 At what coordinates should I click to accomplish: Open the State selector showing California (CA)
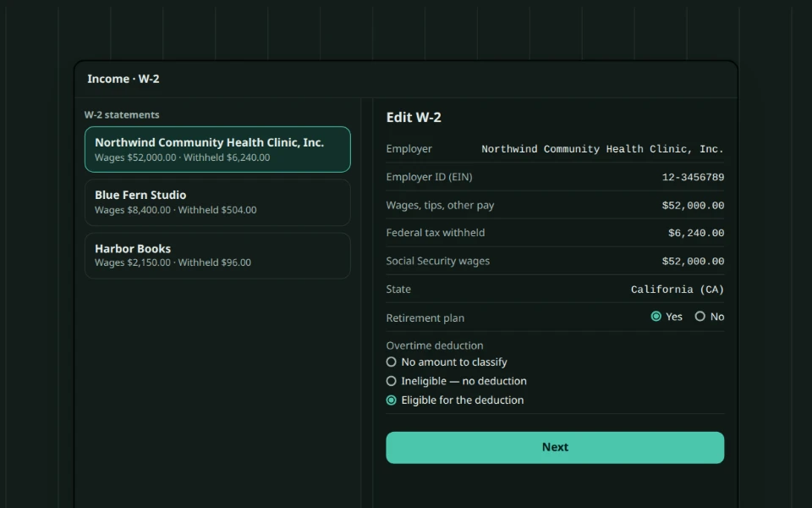pos(678,290)
